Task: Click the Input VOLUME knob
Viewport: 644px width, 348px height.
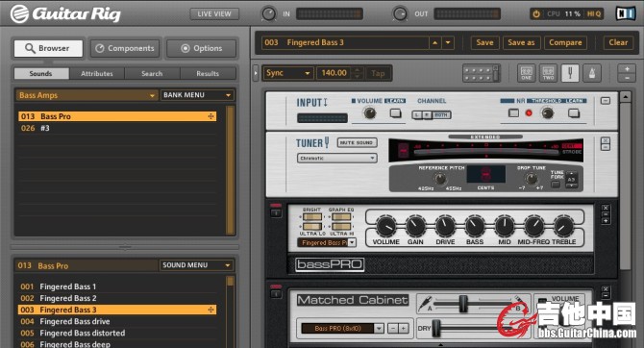Action: coord(370,113)
